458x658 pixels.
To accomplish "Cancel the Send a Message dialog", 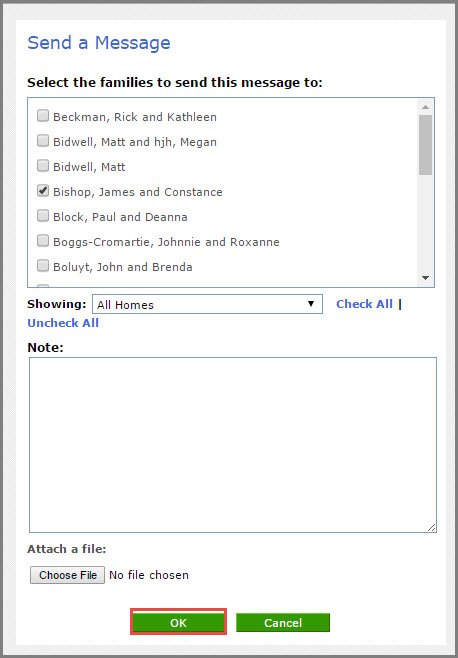I will [x=283, y=622].
